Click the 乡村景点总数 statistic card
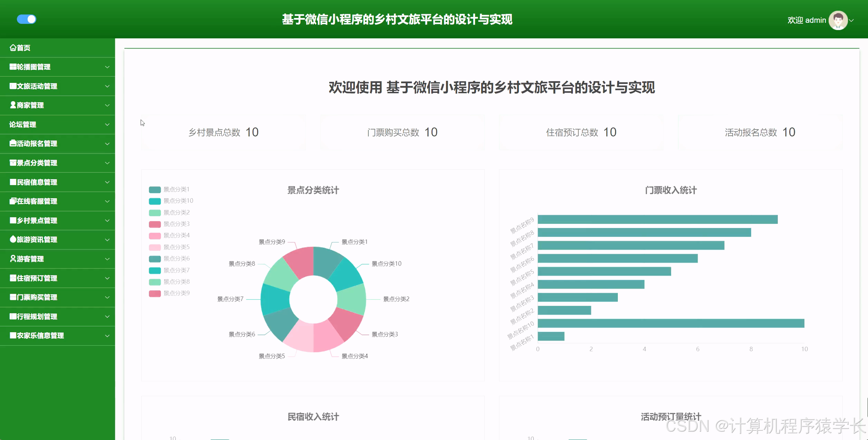The height and width of the screenshot is (440, 868). pos(223,132)
